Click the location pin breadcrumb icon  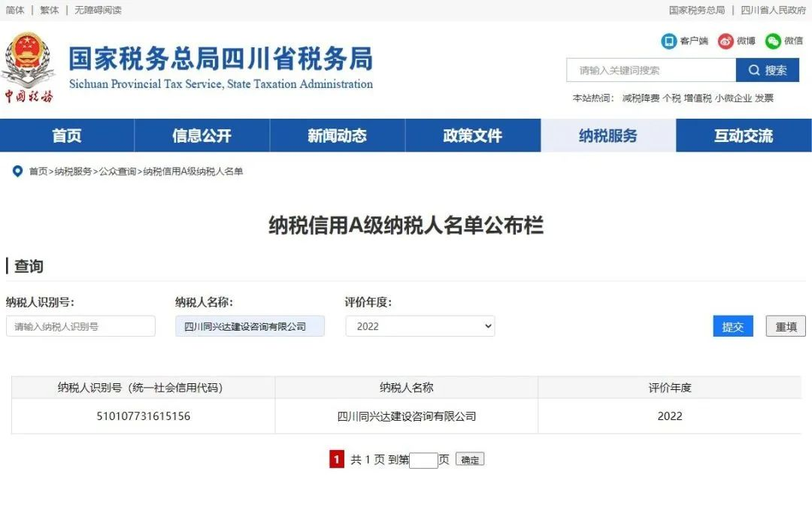(17, 171)
